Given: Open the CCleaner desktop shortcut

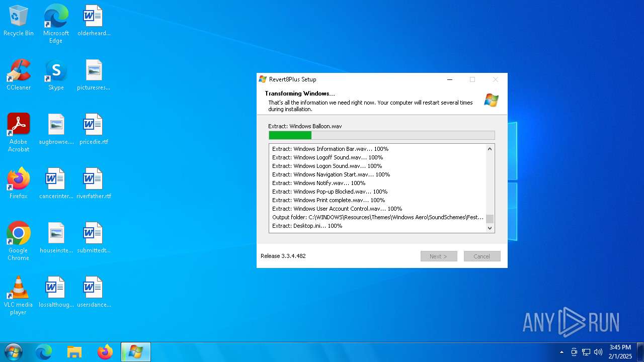Looking at the screenshot, I should 19,75.
